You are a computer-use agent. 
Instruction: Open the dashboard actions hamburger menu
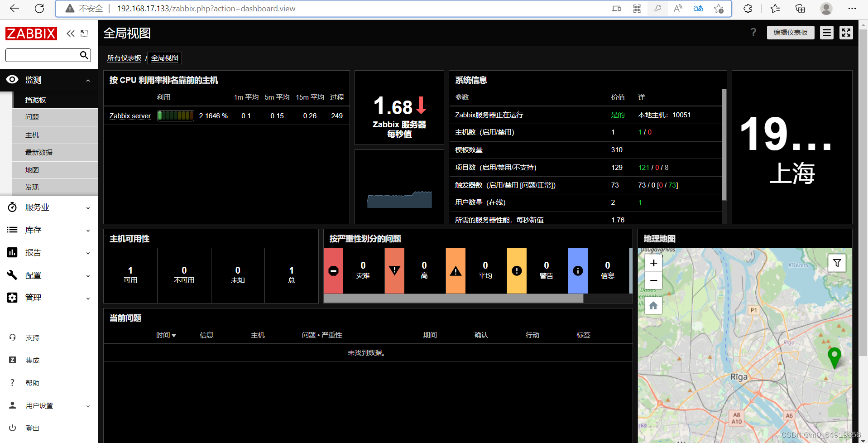[827, 33]
